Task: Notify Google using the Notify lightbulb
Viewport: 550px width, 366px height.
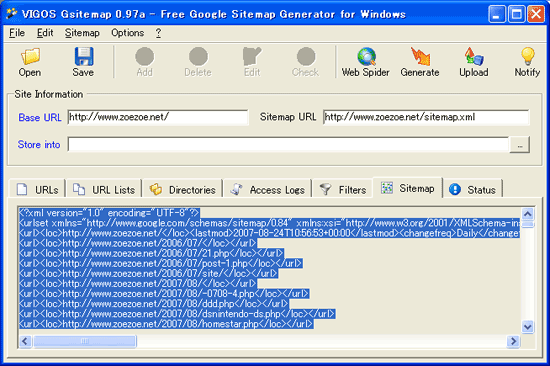Action: tap(527, 62)
